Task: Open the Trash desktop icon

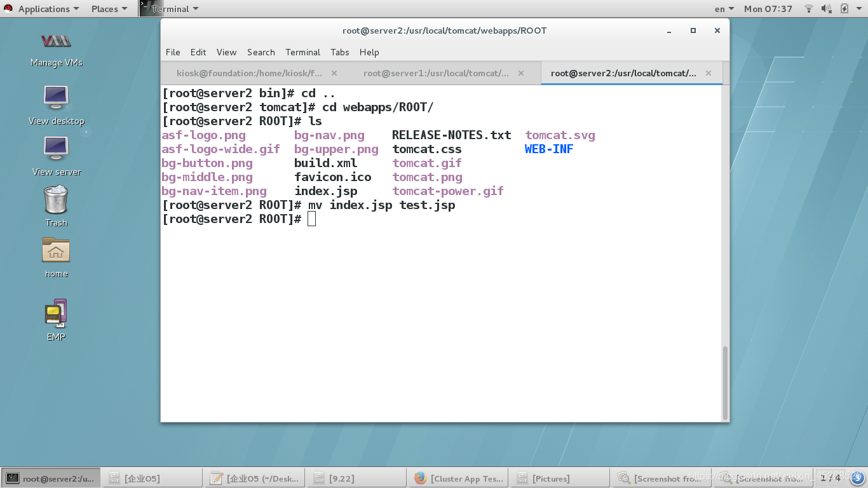Action: coord(56,205)
